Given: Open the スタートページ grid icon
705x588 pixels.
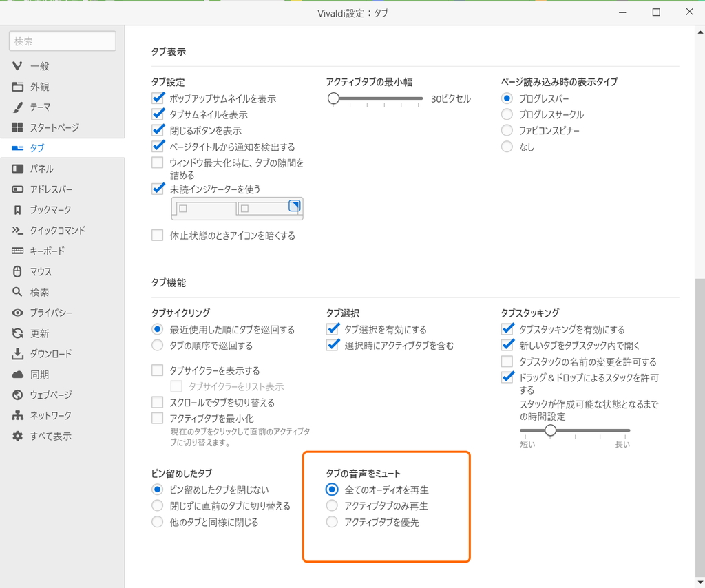Looking at the screenshot, I should (17, 127).
